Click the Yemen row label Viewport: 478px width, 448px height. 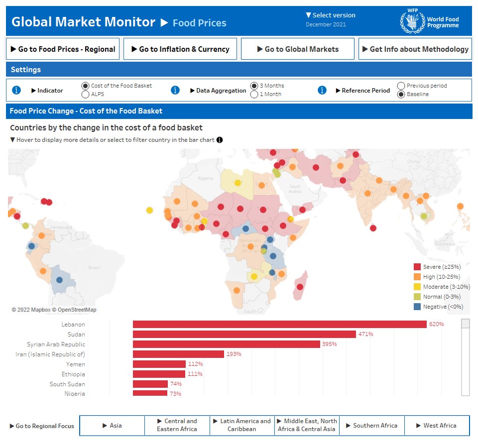76,364
